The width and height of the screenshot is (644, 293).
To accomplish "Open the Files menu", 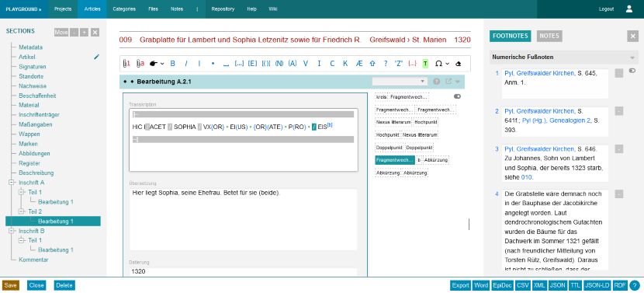I will (153, 9).
